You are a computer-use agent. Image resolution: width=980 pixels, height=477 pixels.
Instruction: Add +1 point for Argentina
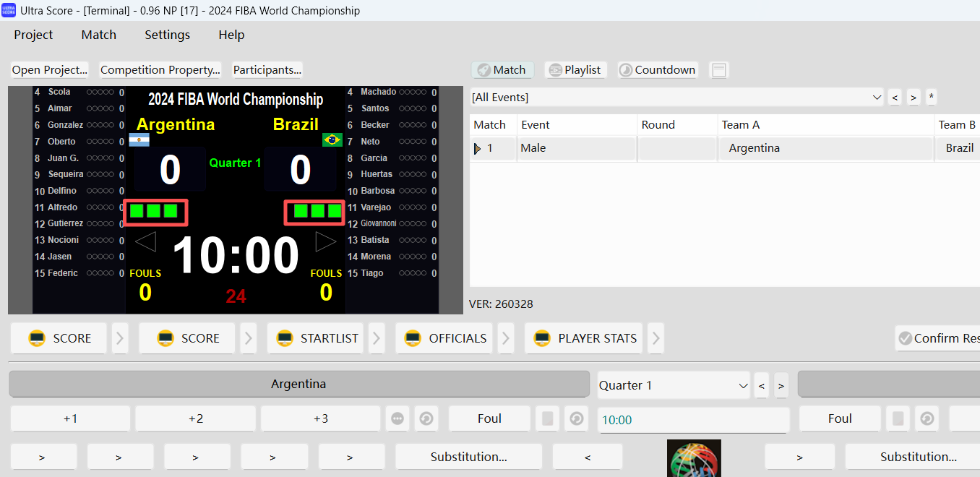70,418
